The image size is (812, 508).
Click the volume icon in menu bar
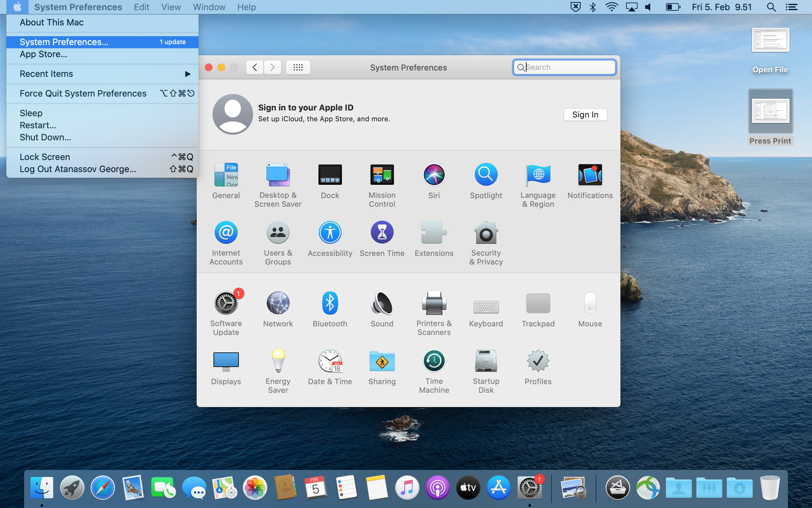[x=648, y=7]
